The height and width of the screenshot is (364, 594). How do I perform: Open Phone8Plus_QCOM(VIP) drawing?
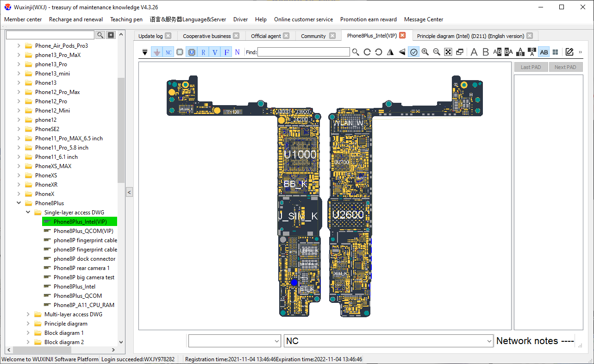click(83, 231)
